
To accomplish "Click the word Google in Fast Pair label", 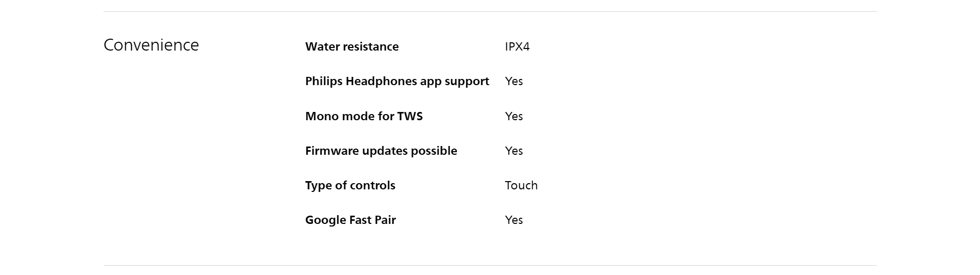I will click(x=325, y=220).
